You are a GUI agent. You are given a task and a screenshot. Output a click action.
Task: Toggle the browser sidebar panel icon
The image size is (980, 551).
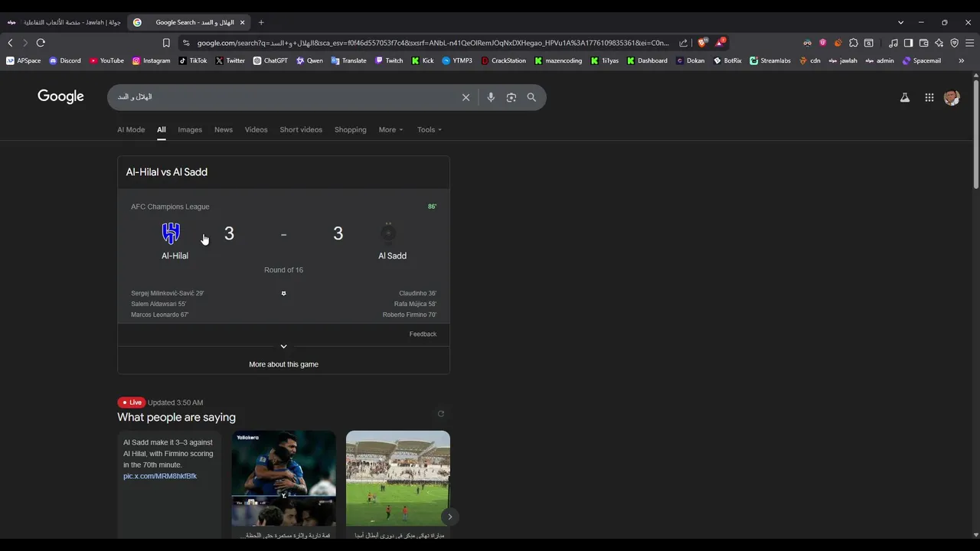[x=908, y=43]
